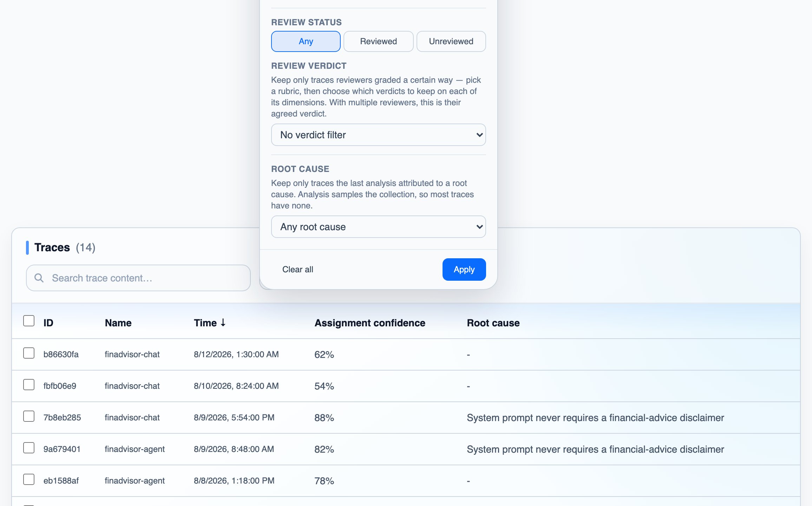
Task: Click the Traces (14) heading
Action: coord(65,247)
